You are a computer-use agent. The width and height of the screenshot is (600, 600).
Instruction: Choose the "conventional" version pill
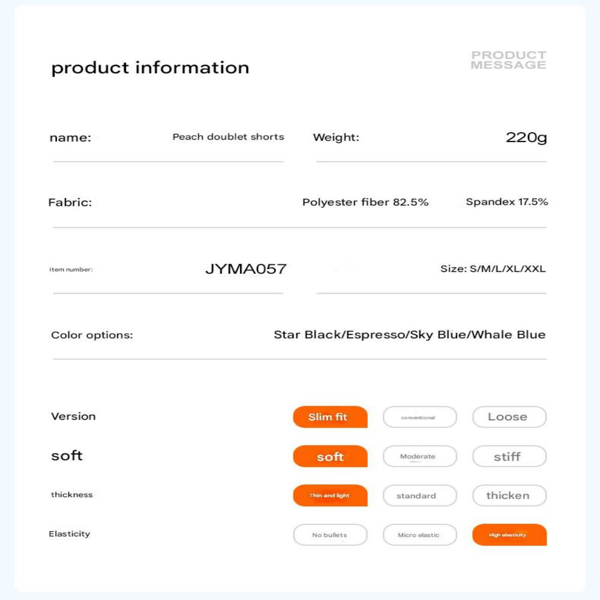point(419,417)
